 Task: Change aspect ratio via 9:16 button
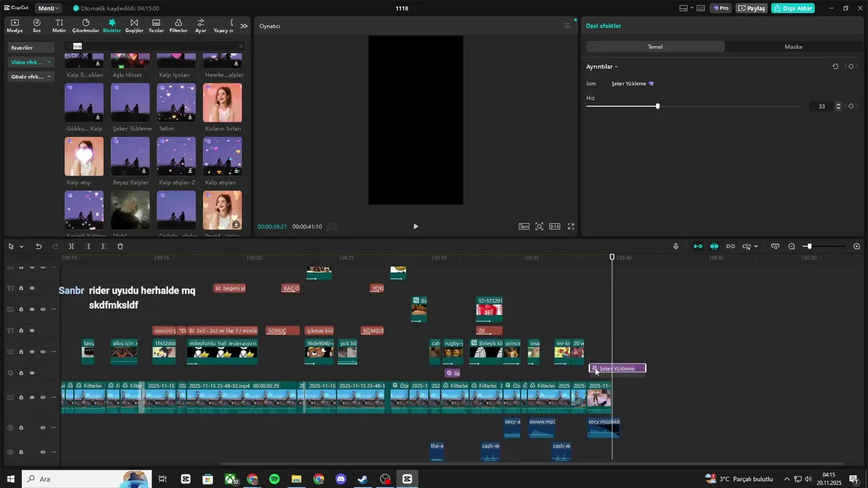[x=555, y=226]
